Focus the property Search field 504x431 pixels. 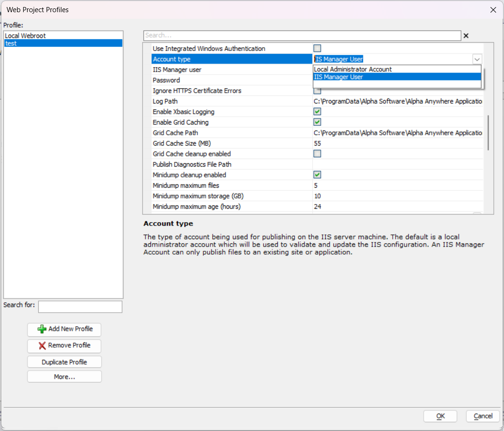point(302,36)
